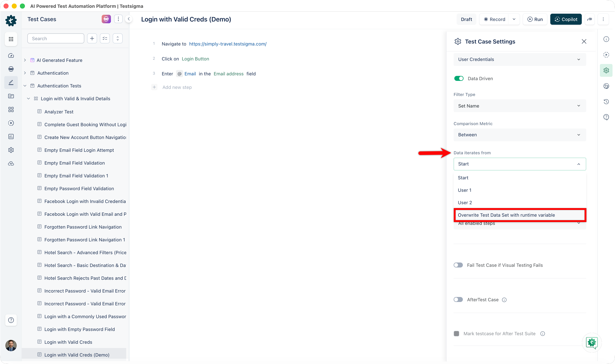Open Login with Empty Password Field test case
The height and width of the screenshot is (364, 615).
point(79,329)
